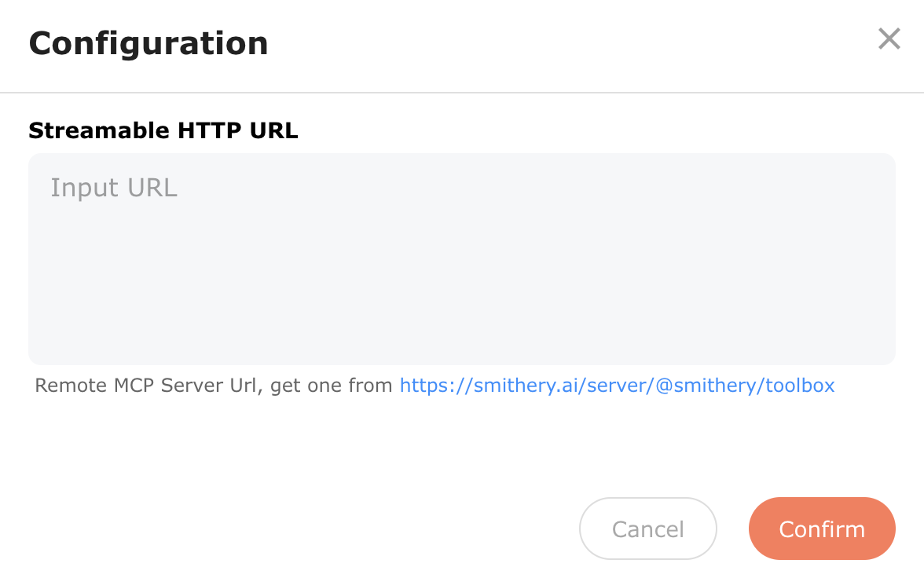The height and width of the screenshot is (578, 924).
Task: Visit the blue Smithery server URL
Action: coord(617,386)
